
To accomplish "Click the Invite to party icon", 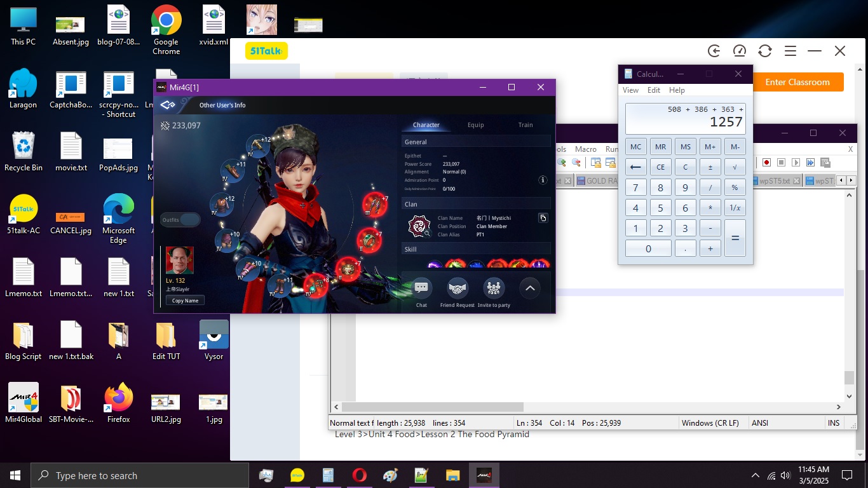I will (x=494, y=288).
